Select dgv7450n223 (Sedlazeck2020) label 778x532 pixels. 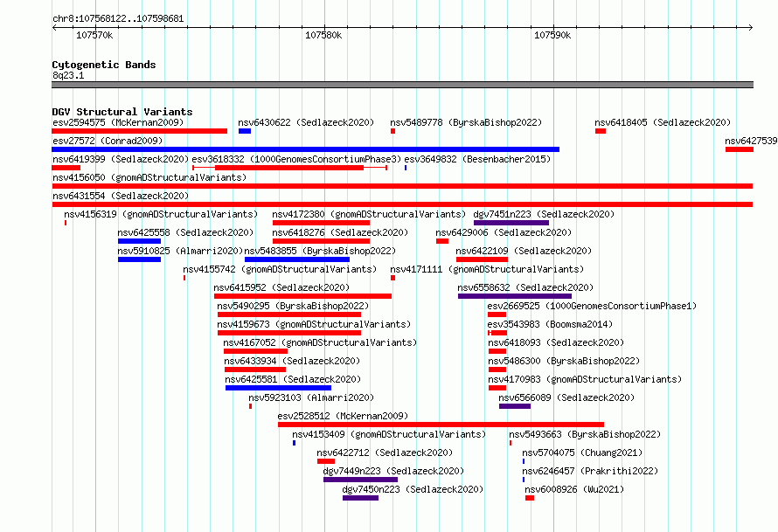coord(413,489)
